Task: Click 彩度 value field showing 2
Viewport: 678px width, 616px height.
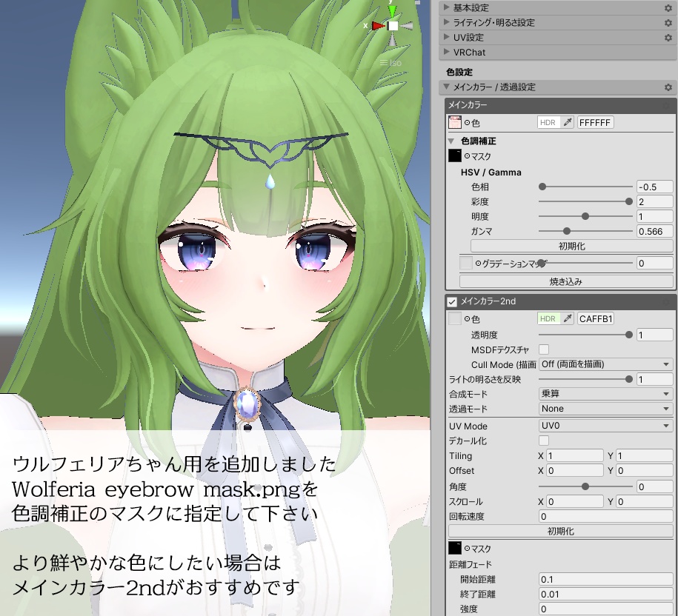Action: pos(654,201)
